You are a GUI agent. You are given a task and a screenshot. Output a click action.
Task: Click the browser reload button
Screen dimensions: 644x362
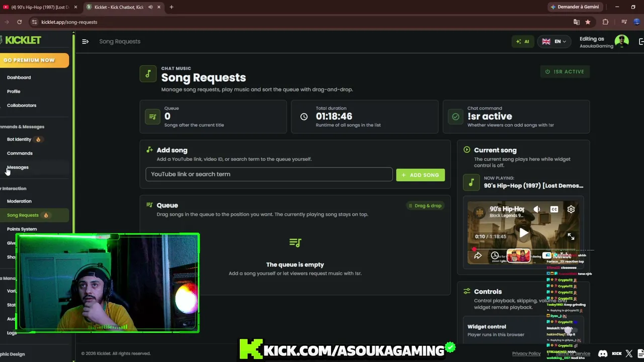coord(19,22)
